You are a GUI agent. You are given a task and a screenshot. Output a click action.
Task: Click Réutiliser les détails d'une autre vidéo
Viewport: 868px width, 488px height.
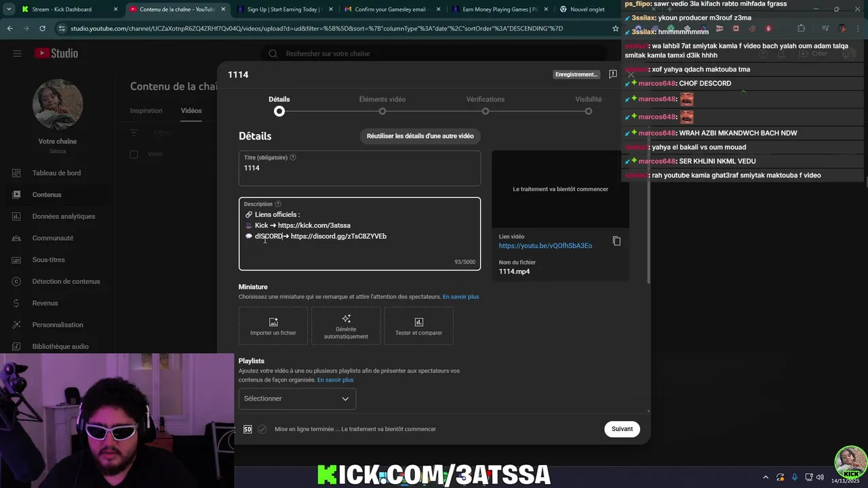point(420,136)
